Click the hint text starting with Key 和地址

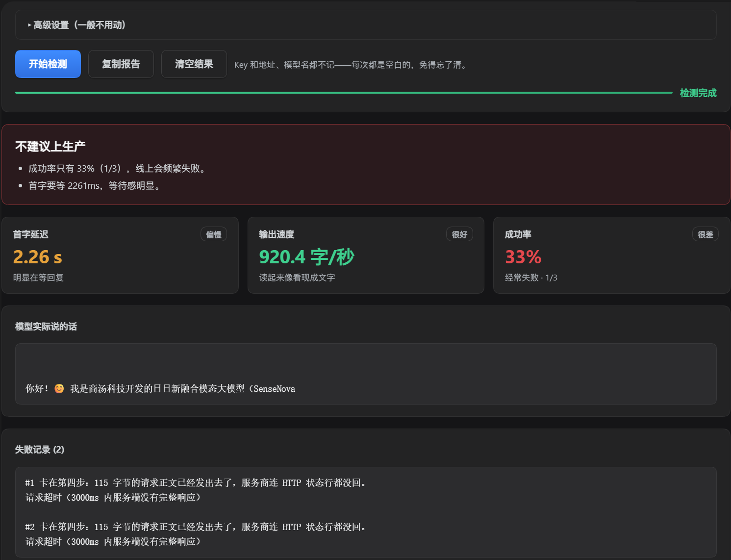351,65
